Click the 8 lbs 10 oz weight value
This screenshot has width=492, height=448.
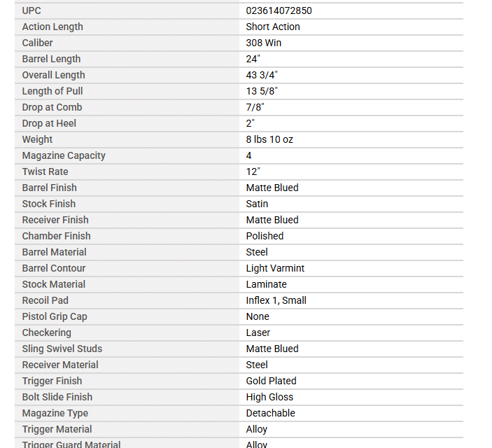(x=269, y=139)
